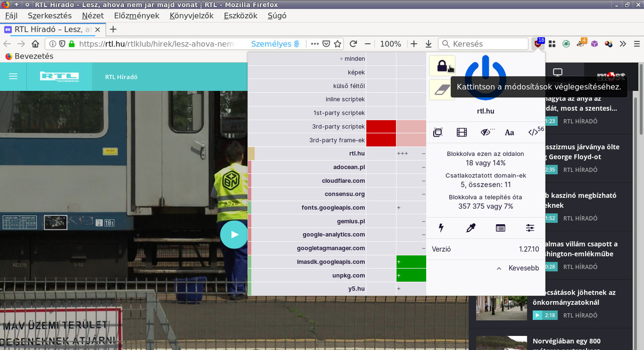Click adocean.pl domain row

coord(307,167)
